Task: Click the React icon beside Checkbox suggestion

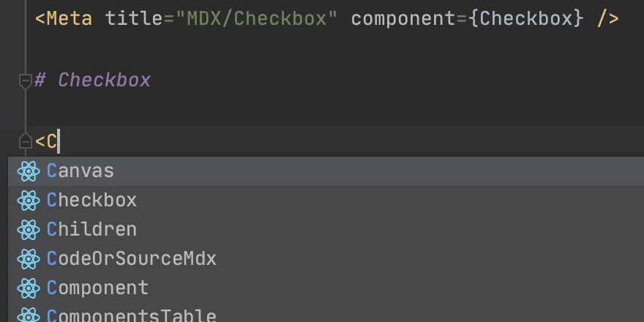Action: [28, 201]
